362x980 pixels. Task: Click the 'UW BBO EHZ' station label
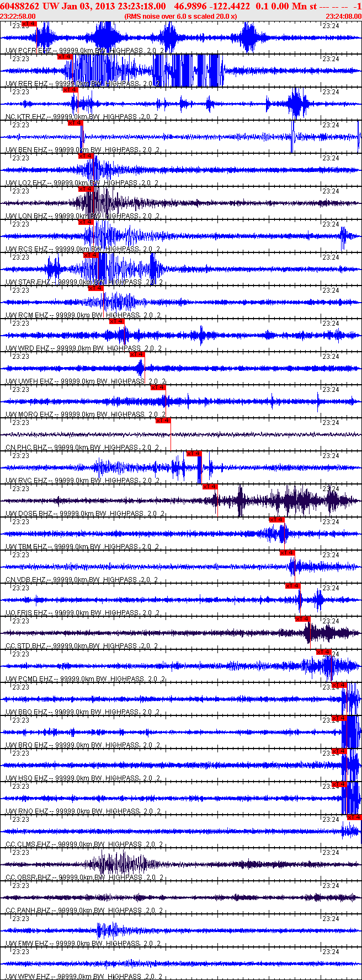pyautogui.click(x=26, y=712)
